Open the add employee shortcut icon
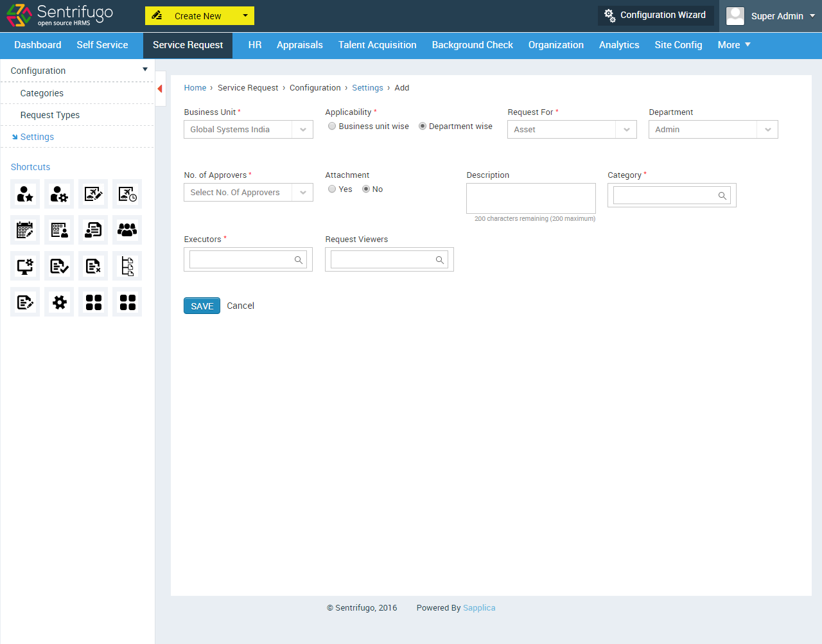 tap(24, 193)
